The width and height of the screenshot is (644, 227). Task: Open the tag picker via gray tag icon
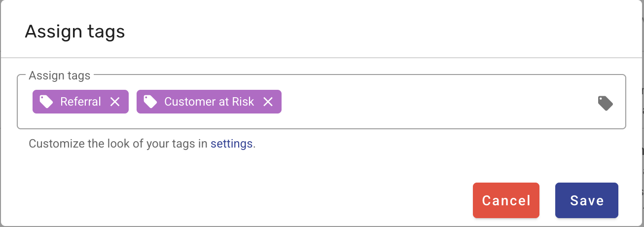click(605, 103)
